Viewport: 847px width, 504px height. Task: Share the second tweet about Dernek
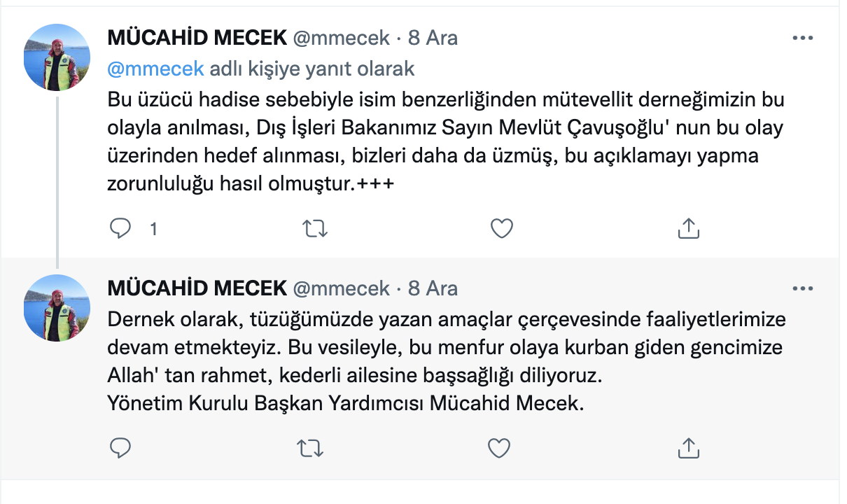click(x=688, y=448)
